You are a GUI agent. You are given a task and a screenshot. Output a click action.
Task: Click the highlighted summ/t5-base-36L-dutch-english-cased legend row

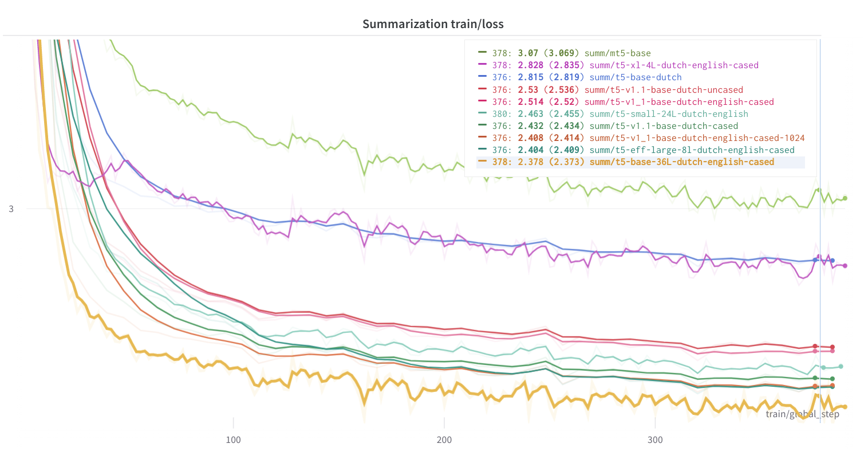click(x=640, y=162)
